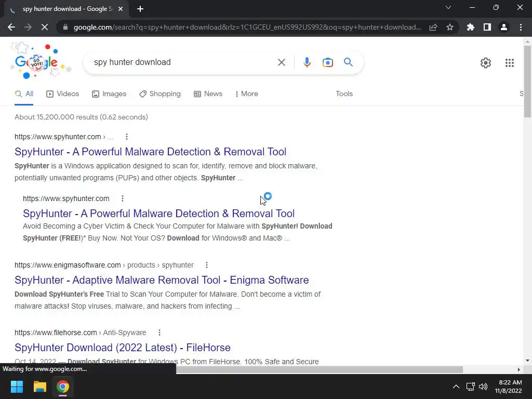Open options for indented spyhunter.com result
The width and height of the screenshot is (532, 399).
point(123,198)
